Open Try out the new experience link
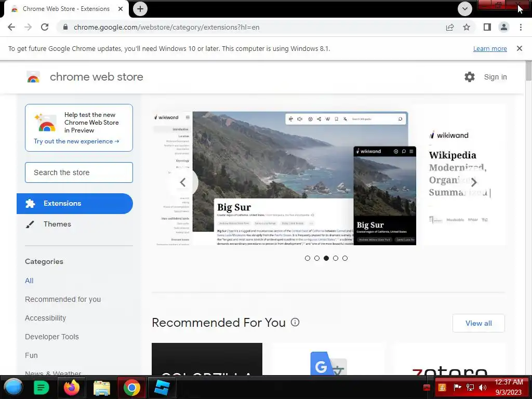This screenshot has height=399, width=532. click(76, 141)
